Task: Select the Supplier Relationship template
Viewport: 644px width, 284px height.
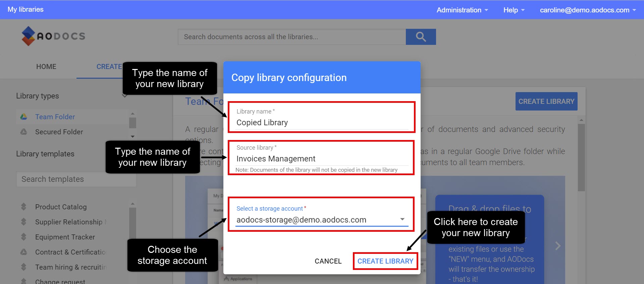Action: click(x=71, y=222)
